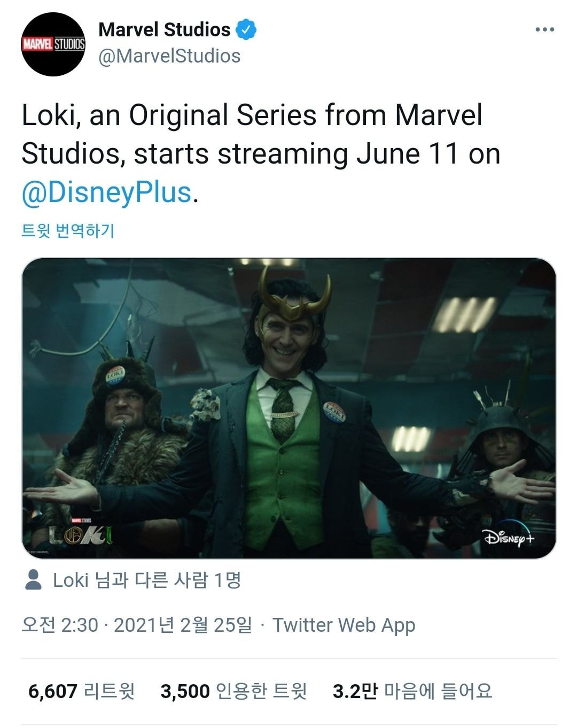Open the @MarvelStudios handle link
Screen dimensions: 577x728
tap(169, 56)
